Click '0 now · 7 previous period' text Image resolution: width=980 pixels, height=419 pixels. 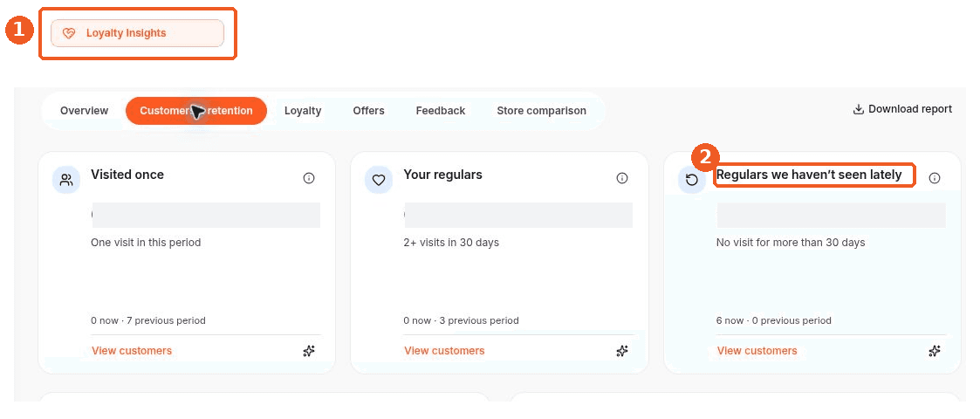[x=148, y=320]
